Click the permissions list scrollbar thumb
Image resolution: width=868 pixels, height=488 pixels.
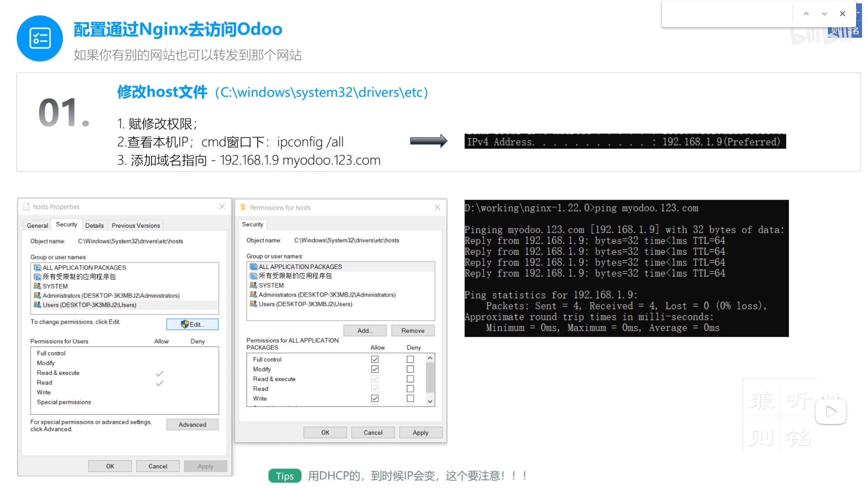pyautogui.click(x=430, y=378)
